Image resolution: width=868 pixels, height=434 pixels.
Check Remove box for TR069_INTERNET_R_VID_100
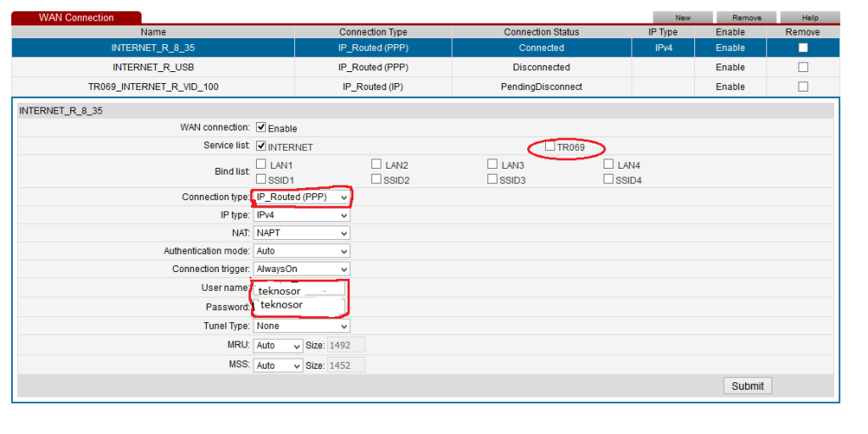coord(803,86)
